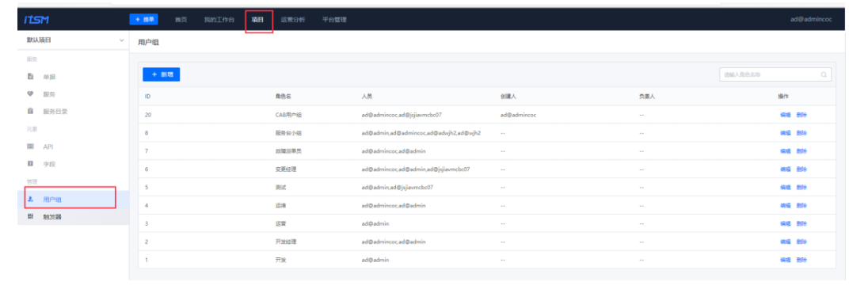
Task: Select the 用户组 person icon in sidebar
Action: 31,199
